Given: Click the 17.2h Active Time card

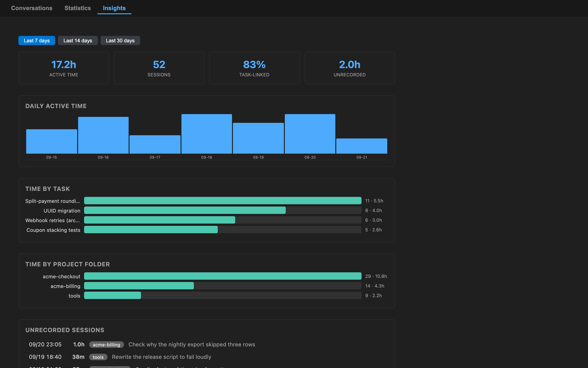Looking at the screenshot, I should (x=64, y=68).
